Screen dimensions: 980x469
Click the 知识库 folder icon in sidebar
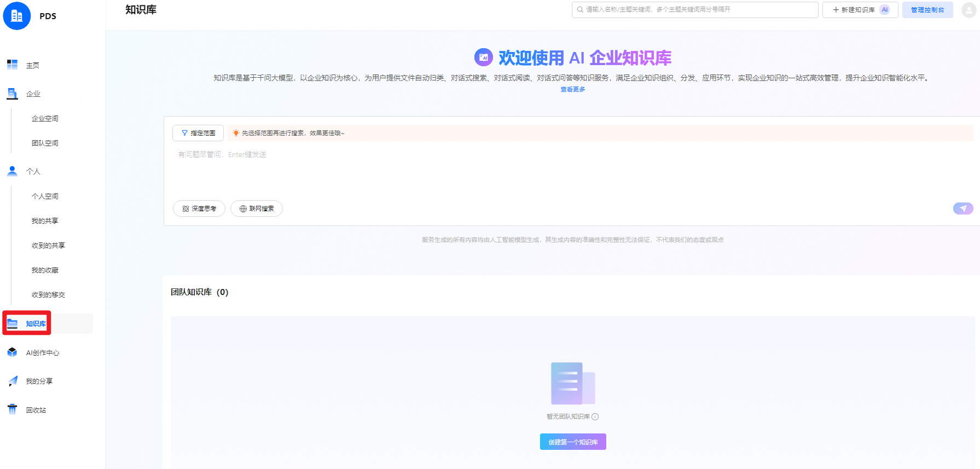tap(12, 323)
